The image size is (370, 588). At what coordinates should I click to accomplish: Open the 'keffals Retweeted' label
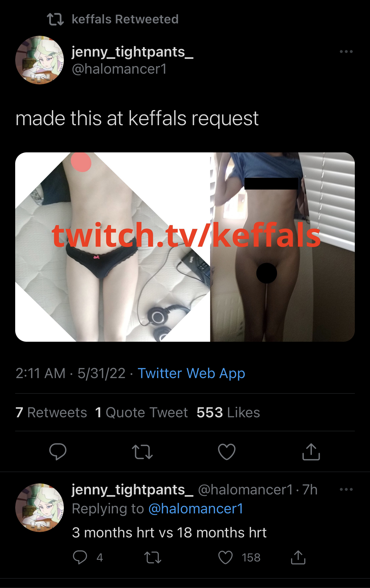point(125,19)
